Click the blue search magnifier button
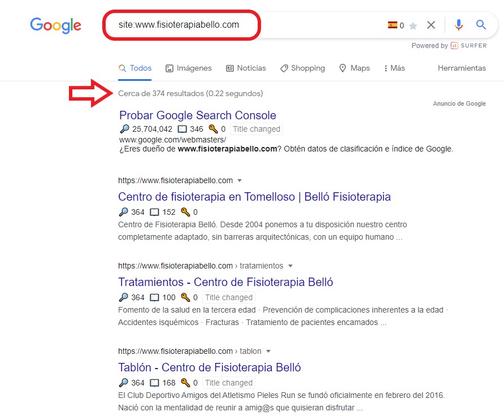504x420 pixels. pos(481,25)
